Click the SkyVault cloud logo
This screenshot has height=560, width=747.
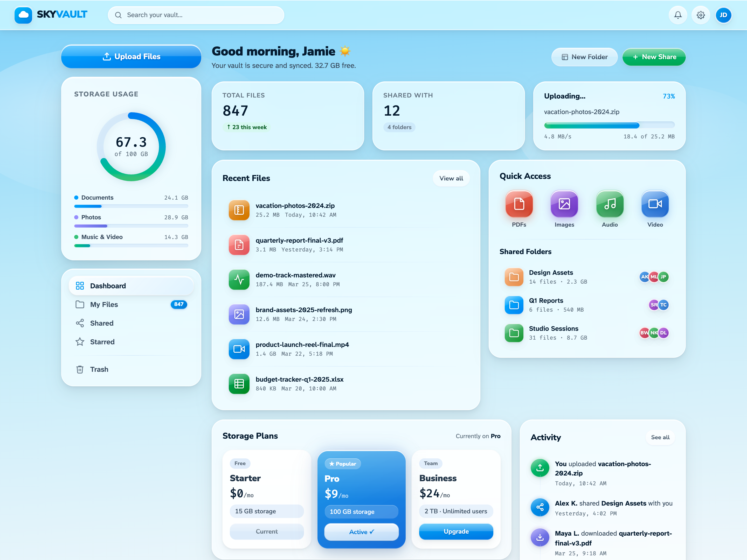(x=23, y=15)
